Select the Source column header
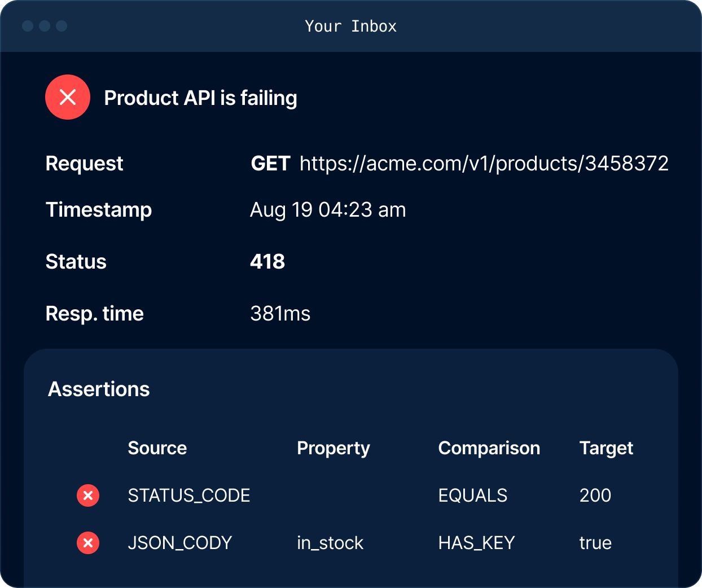 point(157,448)
